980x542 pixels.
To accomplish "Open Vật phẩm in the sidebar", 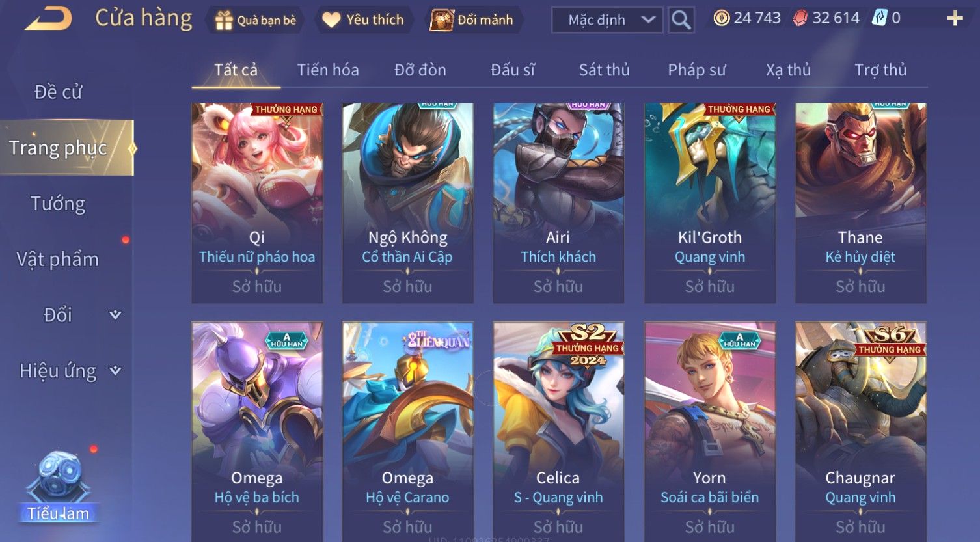I will tap(58, 259).
